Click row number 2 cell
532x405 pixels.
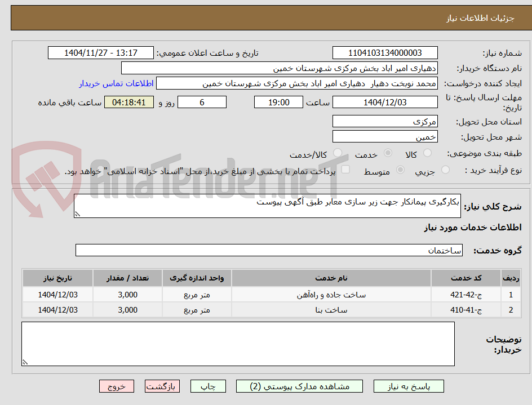tap(511, 310)
